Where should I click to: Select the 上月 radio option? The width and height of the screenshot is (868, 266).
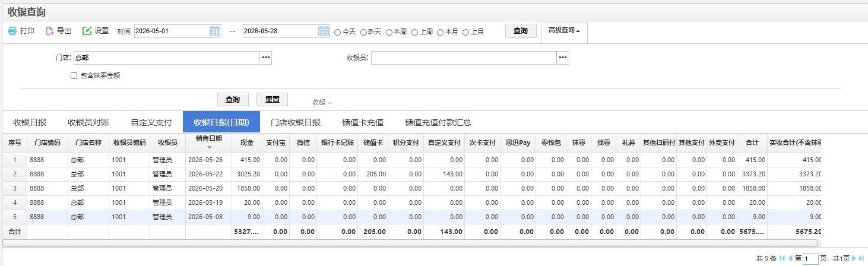[466, 32]
